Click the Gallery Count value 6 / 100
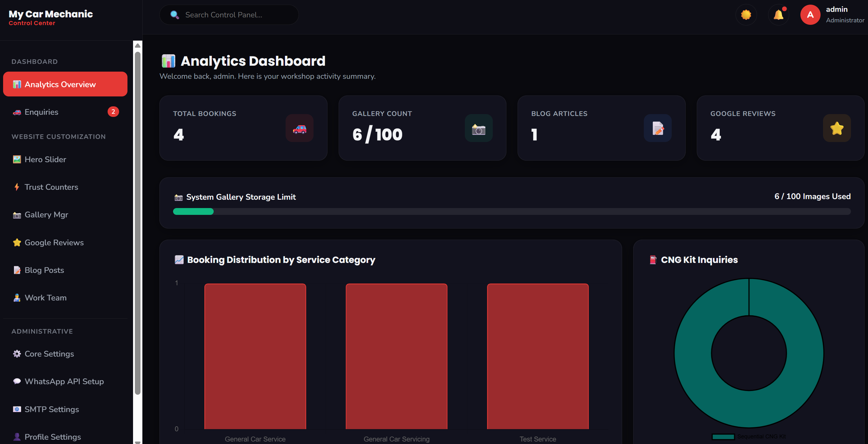 377,135
